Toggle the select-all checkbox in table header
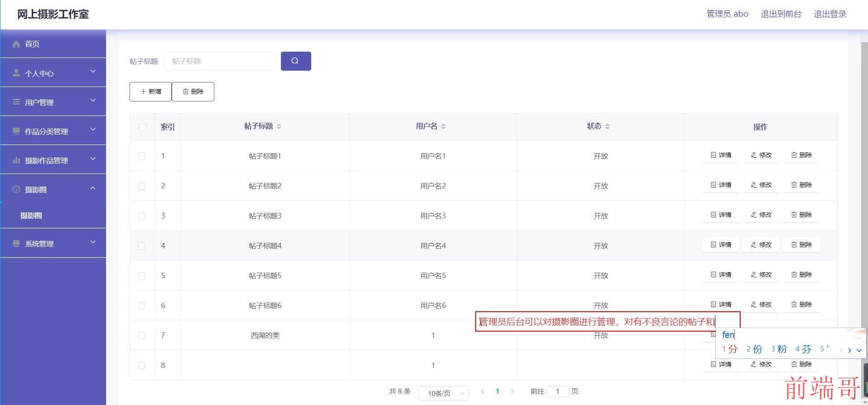 [x=142, y=127]
